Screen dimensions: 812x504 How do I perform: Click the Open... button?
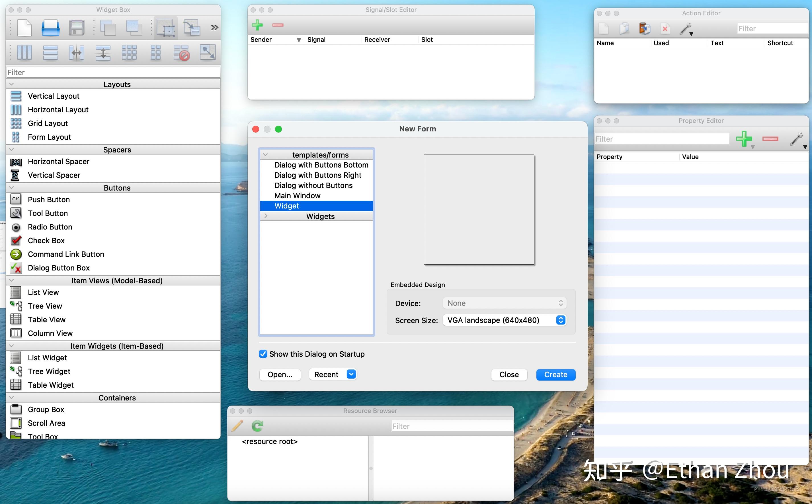[280, 374]
